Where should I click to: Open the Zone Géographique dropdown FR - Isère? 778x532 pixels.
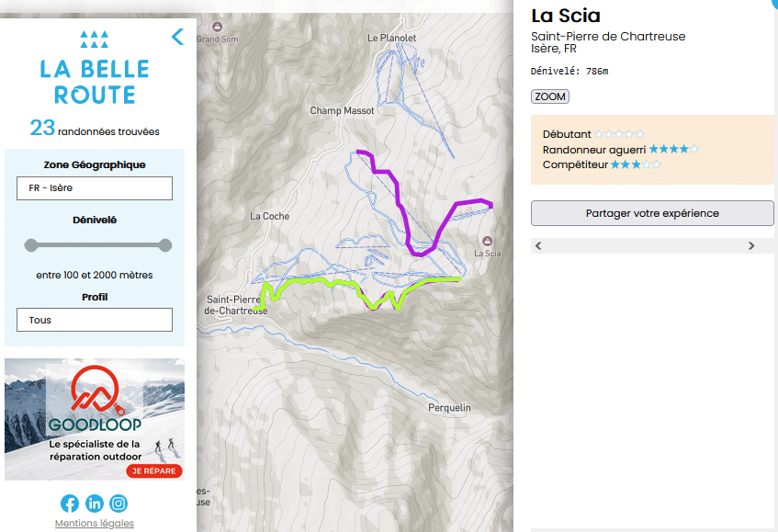point(95,188)
